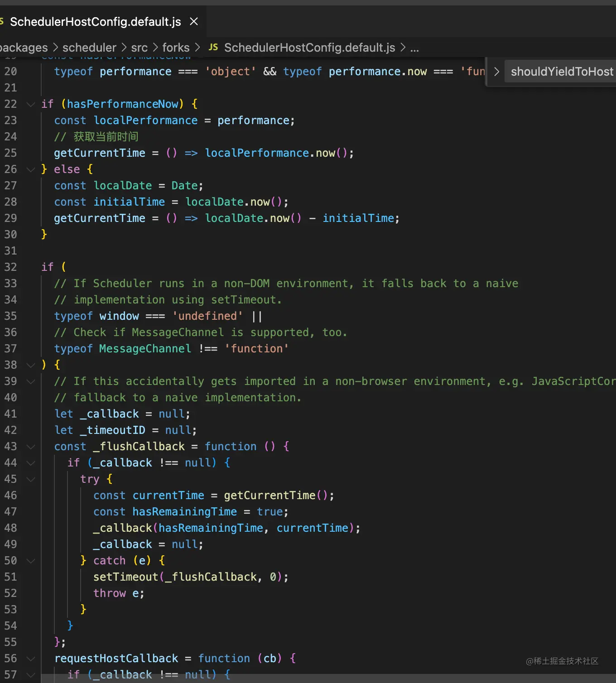Screen dimensions: 616x683
Task: Click the 'undefined' string on line 35
Action: click(207, 316)
